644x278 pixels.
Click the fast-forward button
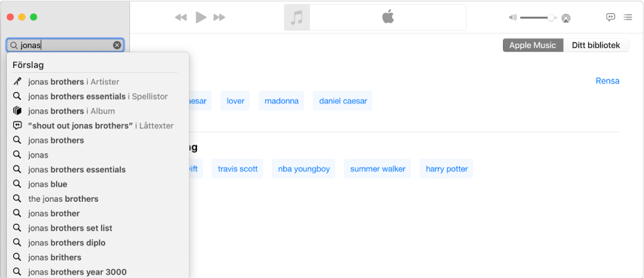click(x=219, y=18)
